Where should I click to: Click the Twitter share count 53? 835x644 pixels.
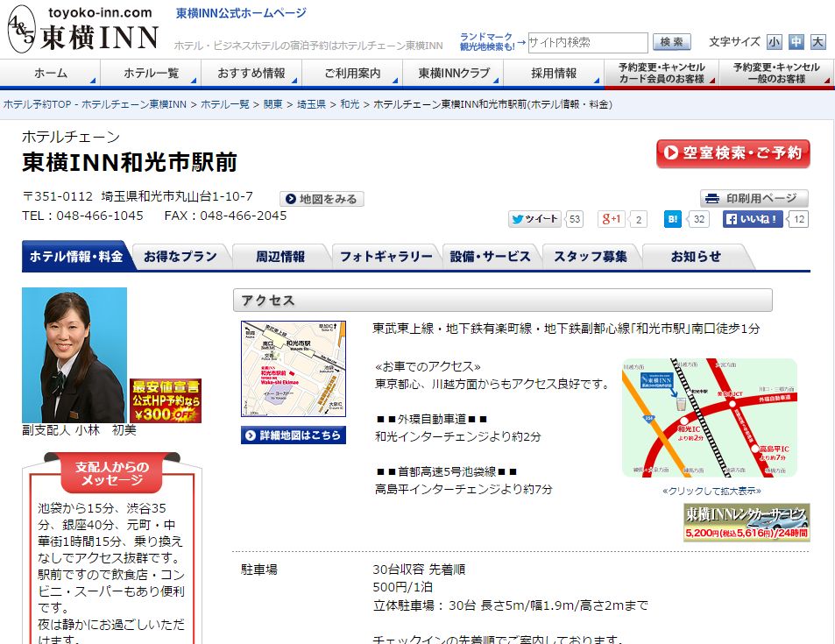(x=575, y=219)
